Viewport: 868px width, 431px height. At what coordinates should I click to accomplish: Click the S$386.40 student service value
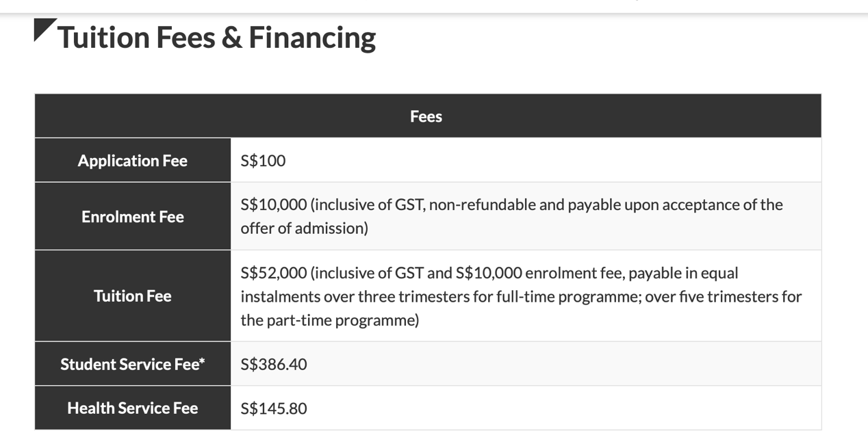pyautogui.click(x=274, y=364)
